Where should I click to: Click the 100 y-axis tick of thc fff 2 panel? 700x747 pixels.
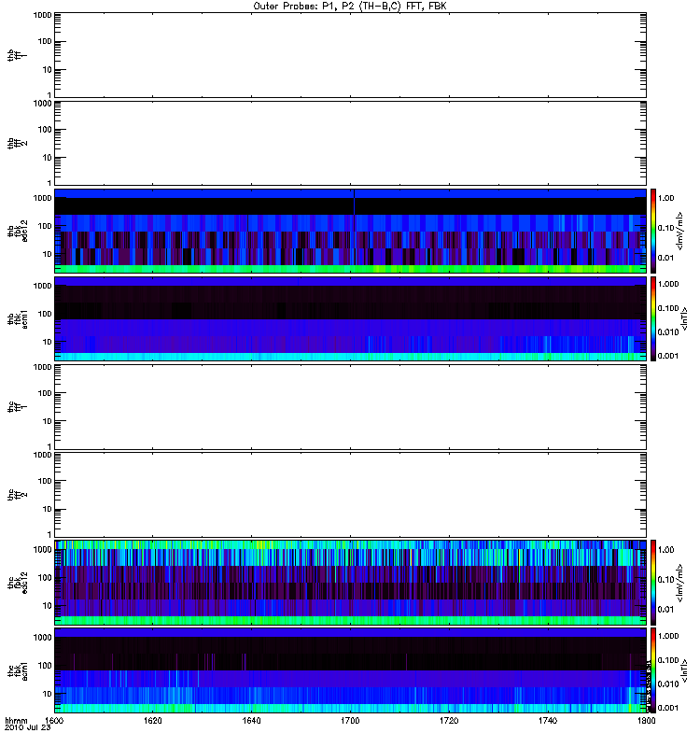click(45, 481)
